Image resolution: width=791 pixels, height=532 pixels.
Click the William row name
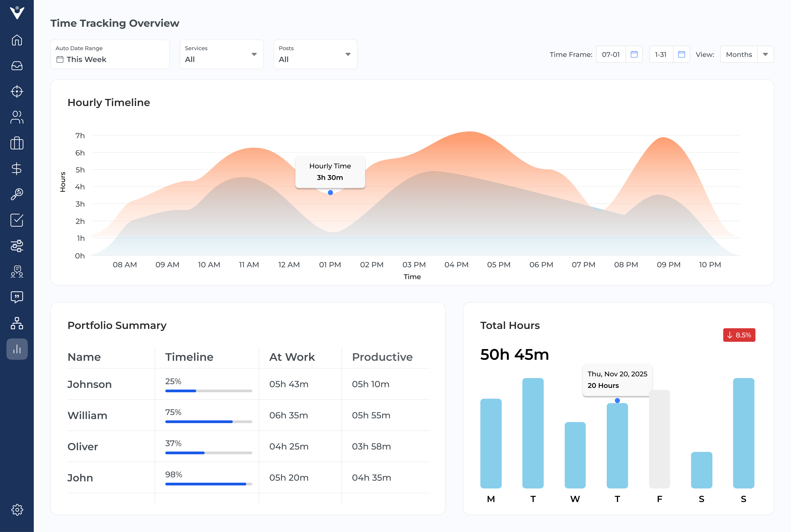click(x=88, y=415)
